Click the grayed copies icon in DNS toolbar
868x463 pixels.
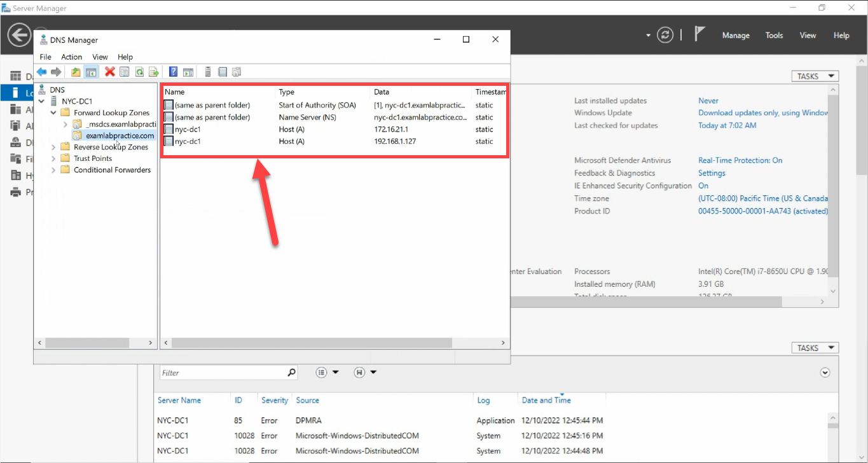[x=237, y=72]
